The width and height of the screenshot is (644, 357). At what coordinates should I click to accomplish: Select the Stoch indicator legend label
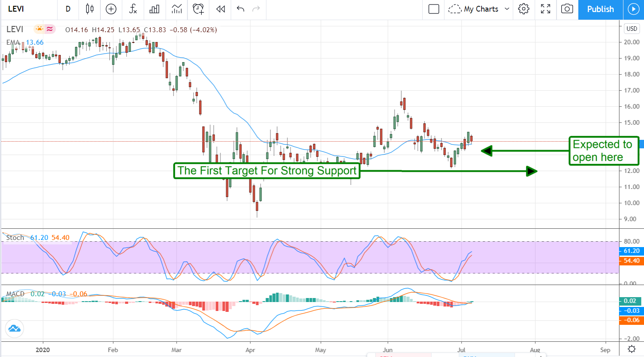pyautogui.click(x=15, y=238)
